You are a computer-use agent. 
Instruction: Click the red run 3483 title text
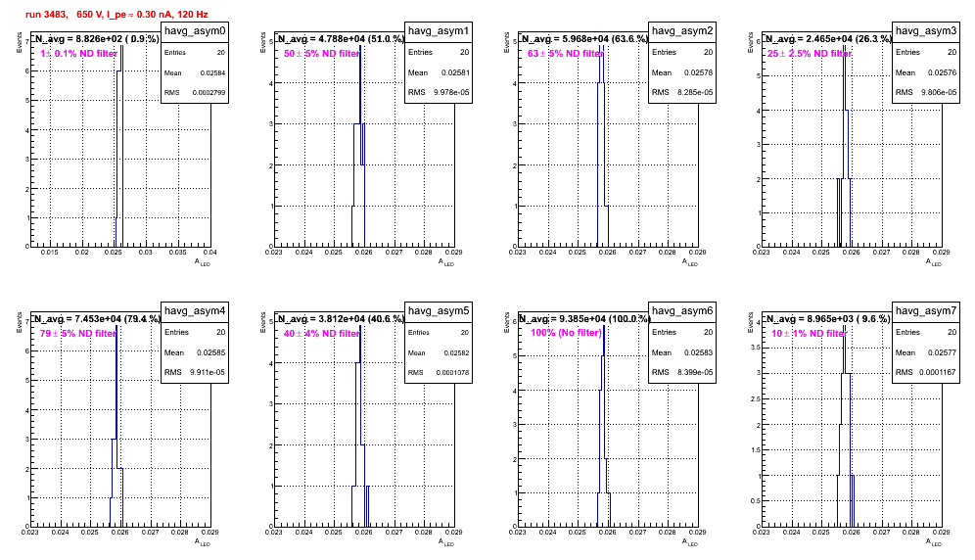click(116, 15)
